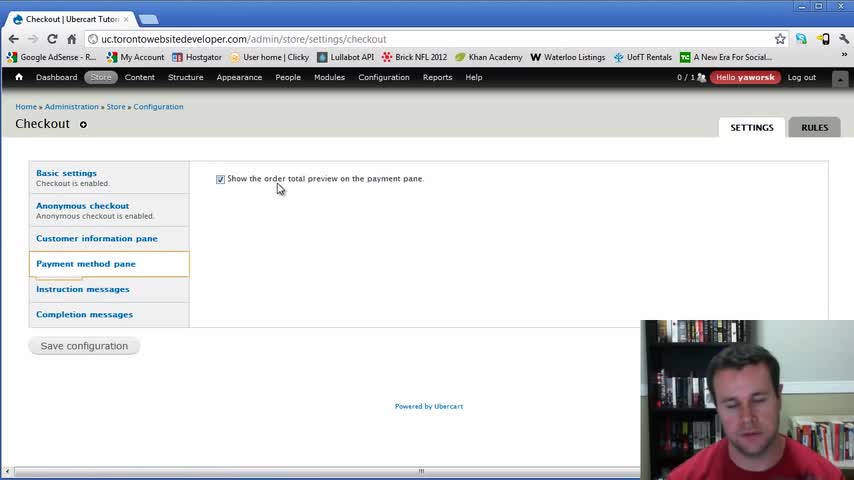Click the 0 / 1 users online indicator
This screenshot has height=480, width=854.
pyautogui.click(x=691, y=77)
